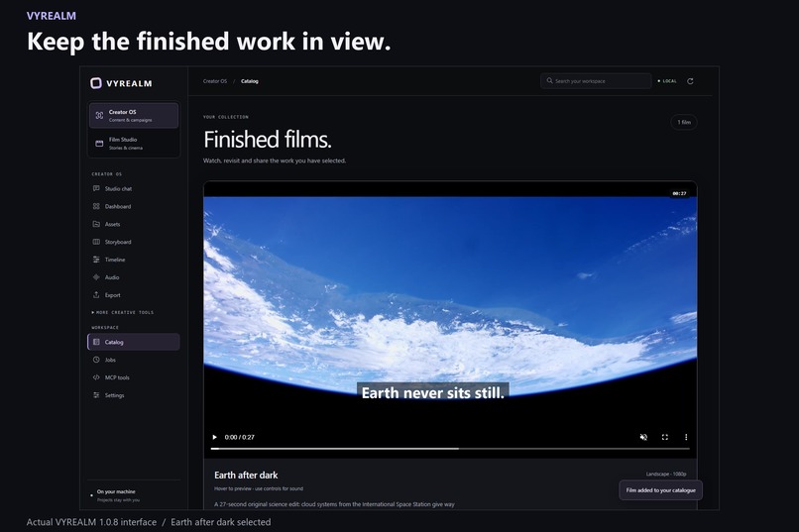This screenshot has height=532, width=799.
Task: Click the 00:27 duration badge
Action: pyautogui.click(x=679, y=193)
